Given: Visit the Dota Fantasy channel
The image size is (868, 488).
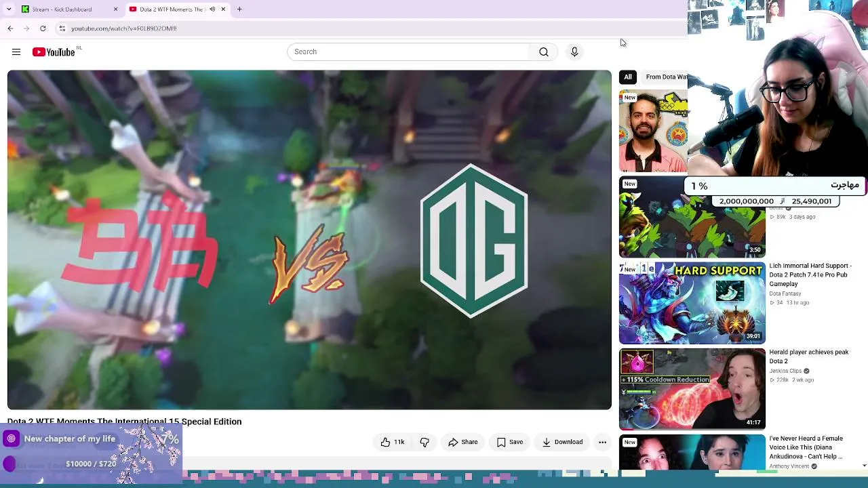Looking at the screenshot, I should coord(785,293).
